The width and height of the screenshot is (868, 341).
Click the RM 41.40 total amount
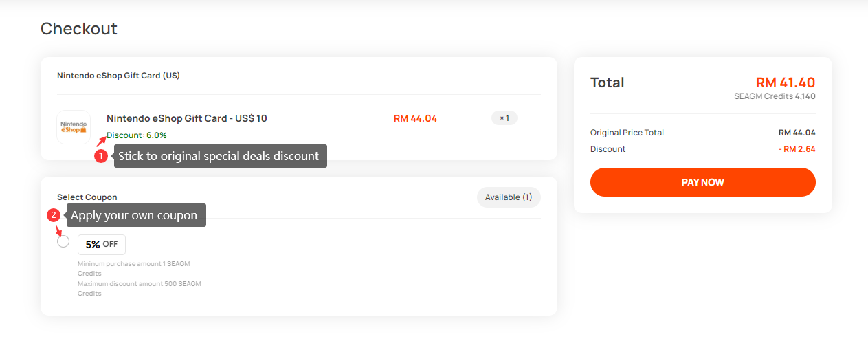pyautogui.click(x=785, y=82)
